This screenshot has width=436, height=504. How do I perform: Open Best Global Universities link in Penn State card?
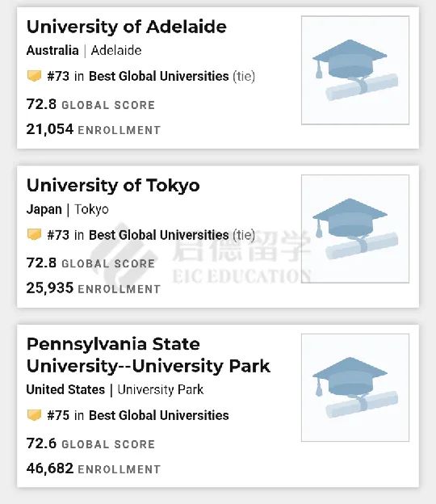[159, 415]
